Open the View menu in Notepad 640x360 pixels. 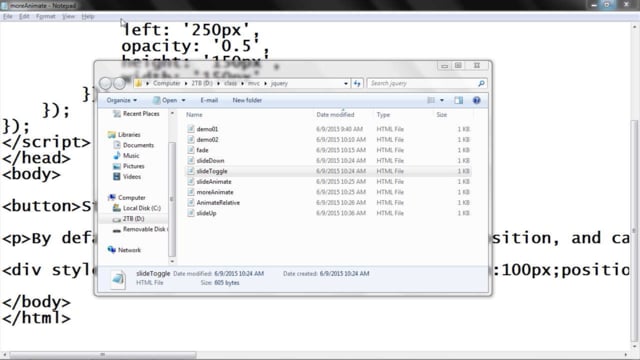[68, 16]
